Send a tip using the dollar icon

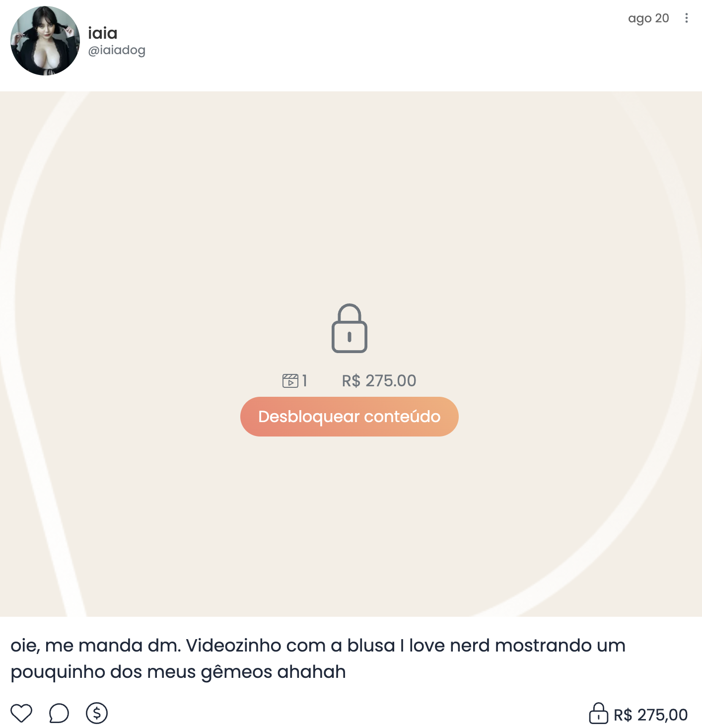97,713
